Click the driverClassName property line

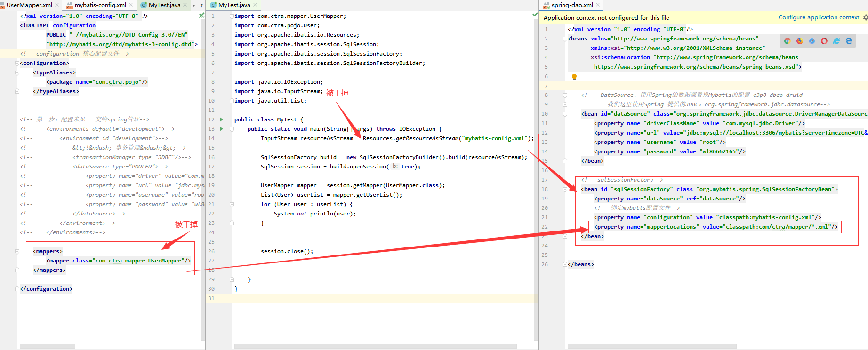pyautogui.click(x=699, y=123)
